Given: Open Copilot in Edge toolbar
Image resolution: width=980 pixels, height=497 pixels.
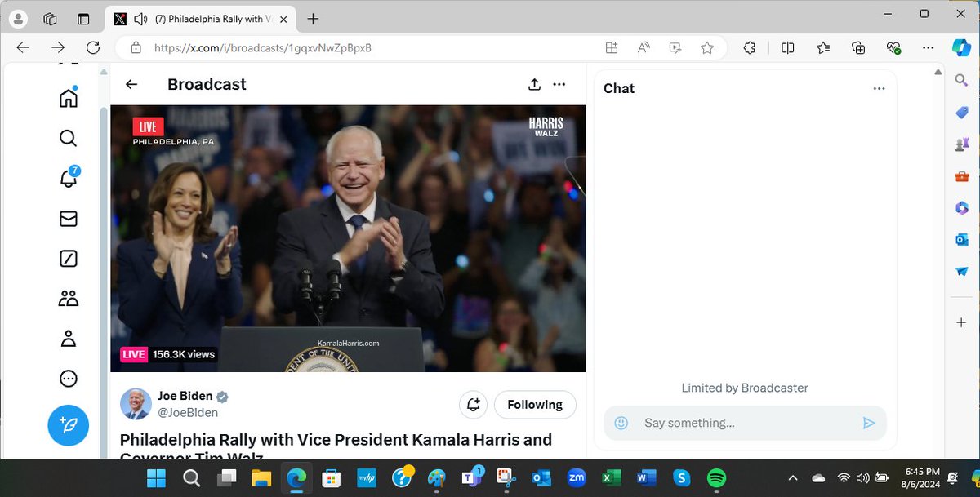Looking at the screenshot, I should 961,47.
